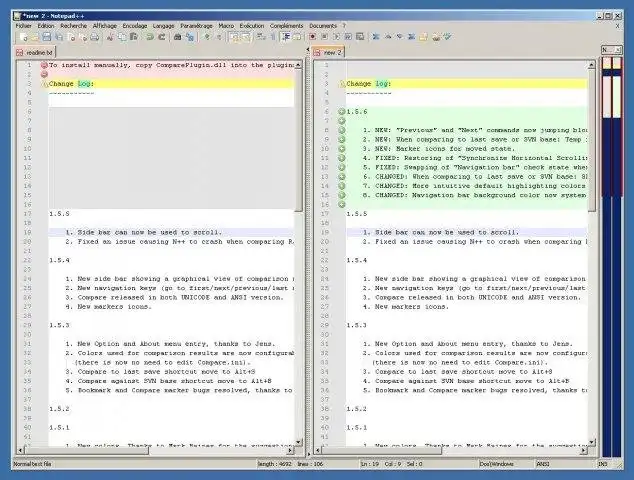Open the Recherche menu

(74, 26)
